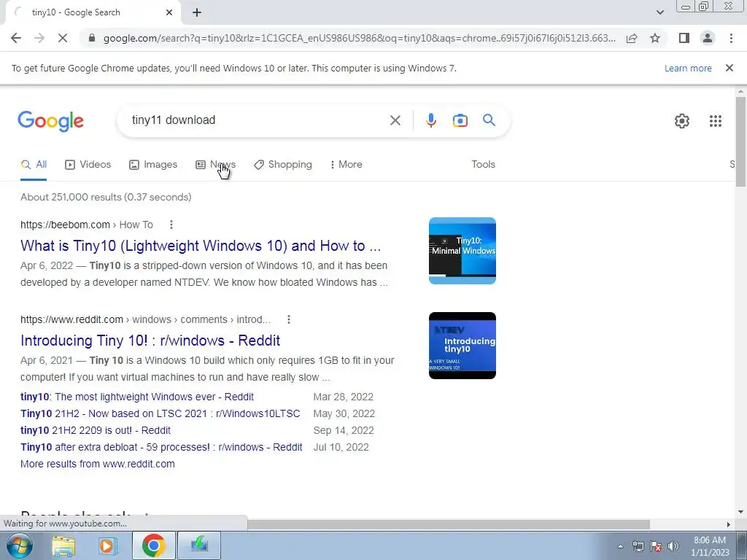Screen dimensions: 747x560
Task: Close the tiny10 Google Search tab
Action: click(169, 12)
